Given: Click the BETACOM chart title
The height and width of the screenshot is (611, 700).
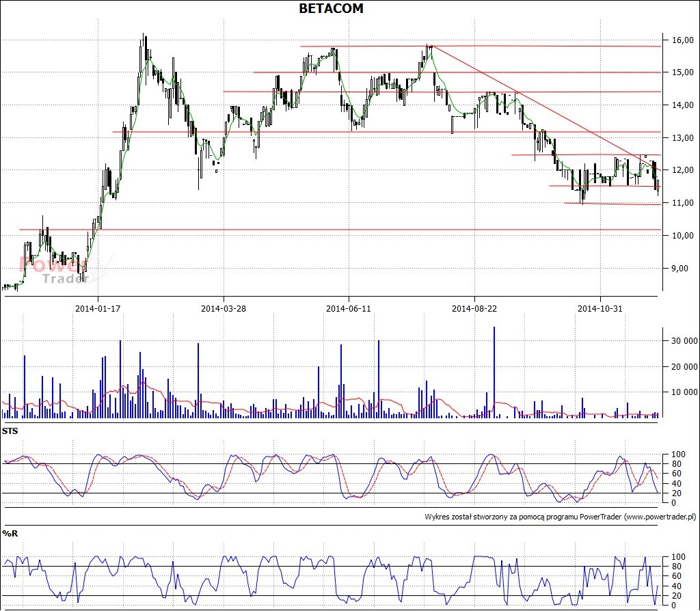Looking at the screenshot, I should pyautogui.click(x=331, y=8).
